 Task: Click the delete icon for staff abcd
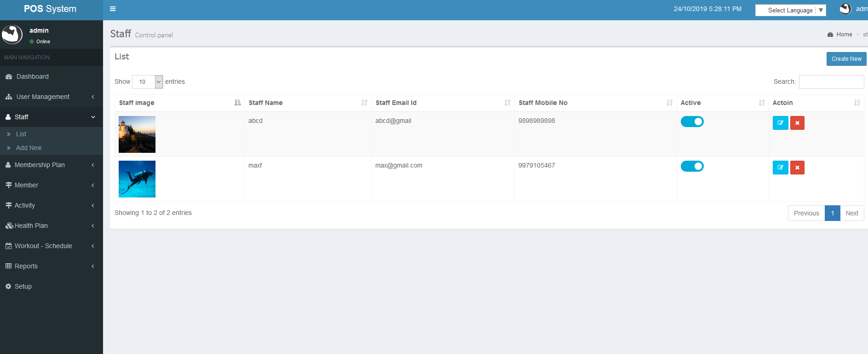[797, 123]
